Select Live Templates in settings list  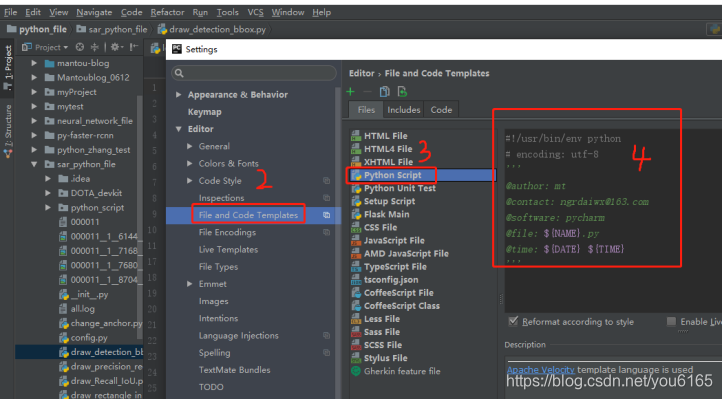point(228,250)
